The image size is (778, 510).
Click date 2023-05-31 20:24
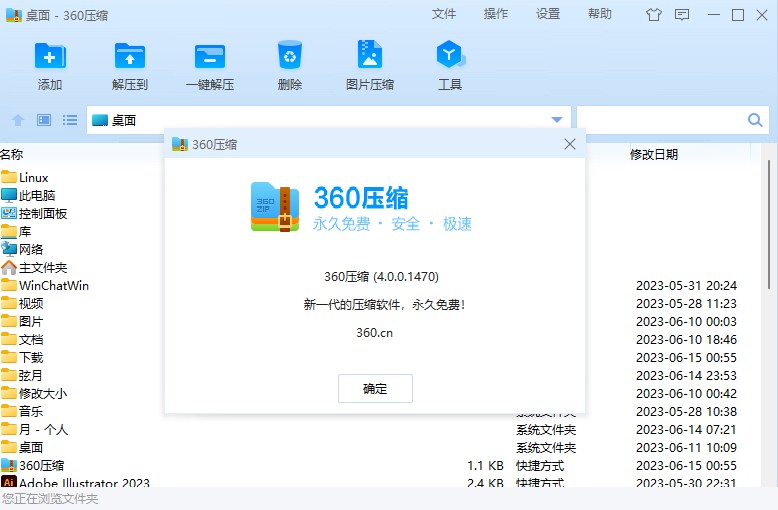(686, 285)
